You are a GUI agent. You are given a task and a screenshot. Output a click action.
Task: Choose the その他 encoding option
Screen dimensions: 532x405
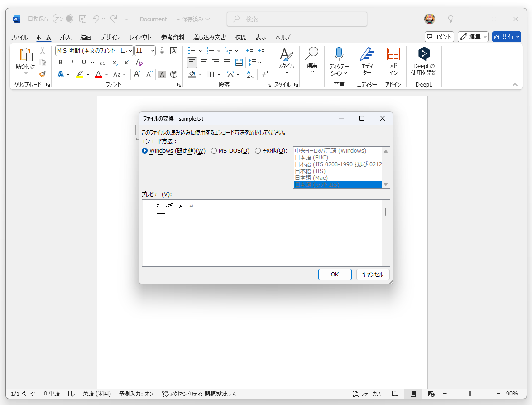point(258,151)
